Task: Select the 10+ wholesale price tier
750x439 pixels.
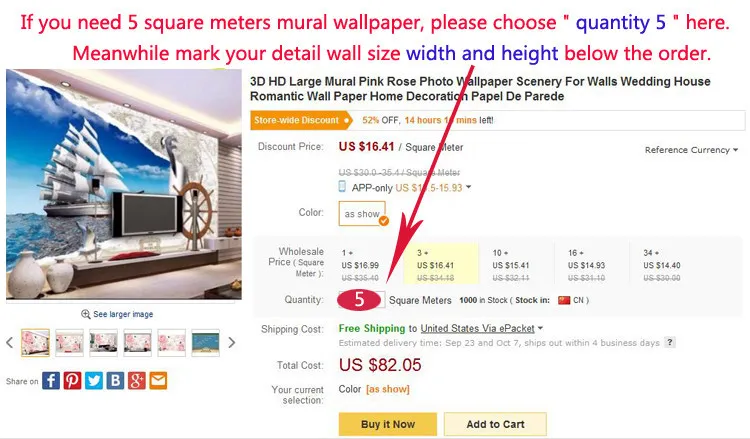Action: click(513, 265)
